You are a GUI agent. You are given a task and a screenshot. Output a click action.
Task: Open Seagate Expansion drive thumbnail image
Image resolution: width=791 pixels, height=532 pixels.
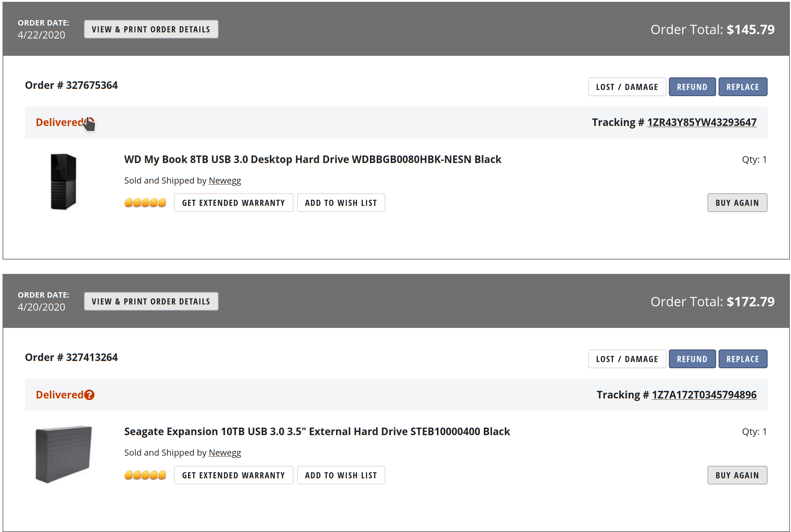[63, 454]
